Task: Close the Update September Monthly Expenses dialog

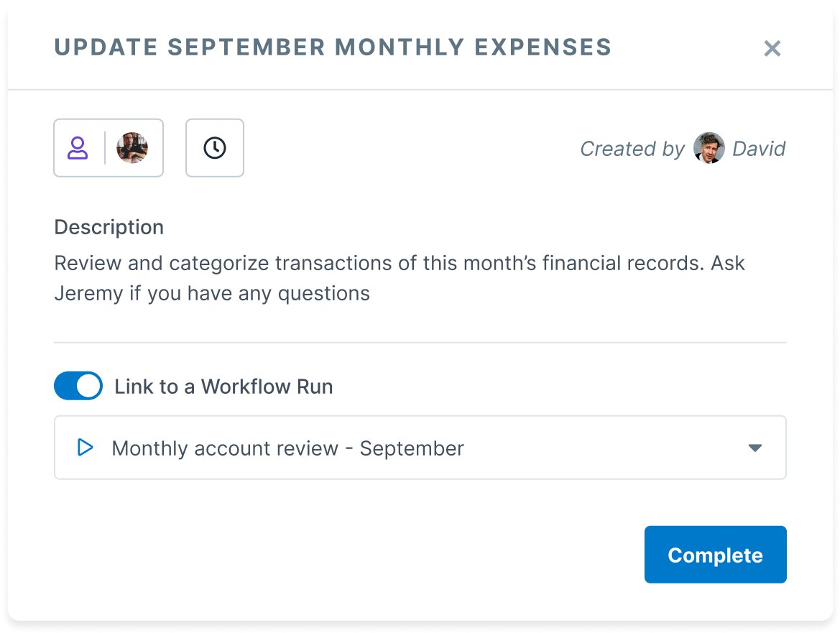Action: tap(772, 48)
